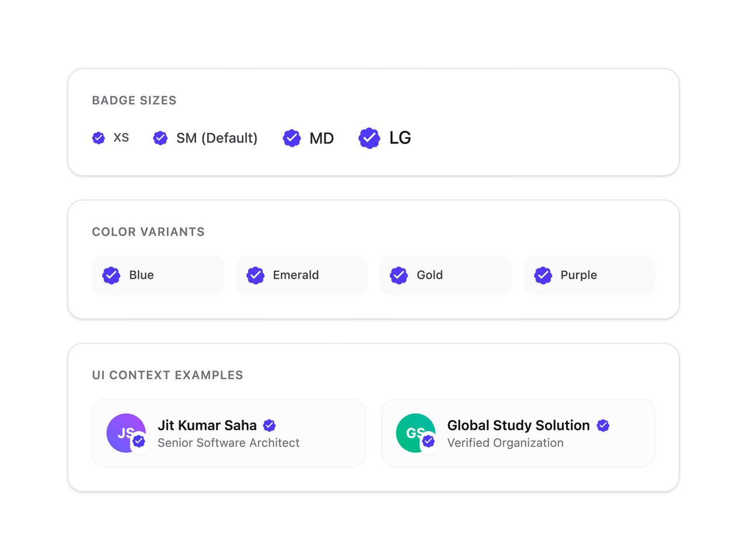Select the Emerald color variant chip
This screenshot has height=560, width=747.
click(302, 275)
